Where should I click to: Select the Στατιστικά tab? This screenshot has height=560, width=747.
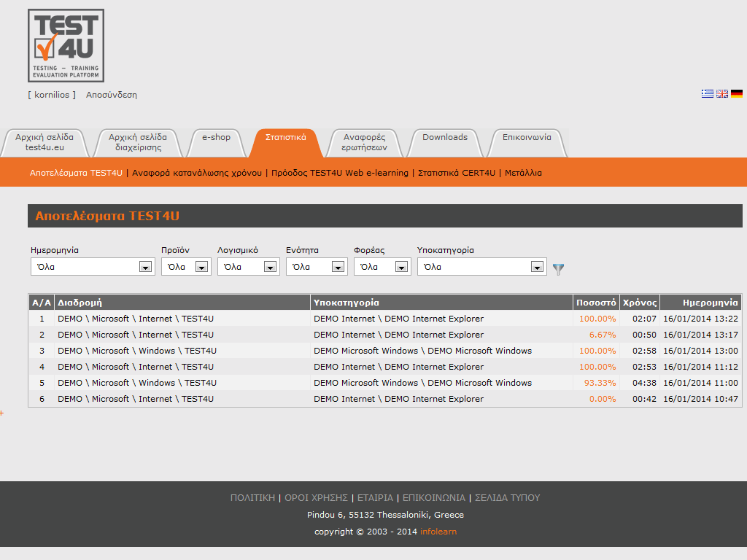click(286, 142)
